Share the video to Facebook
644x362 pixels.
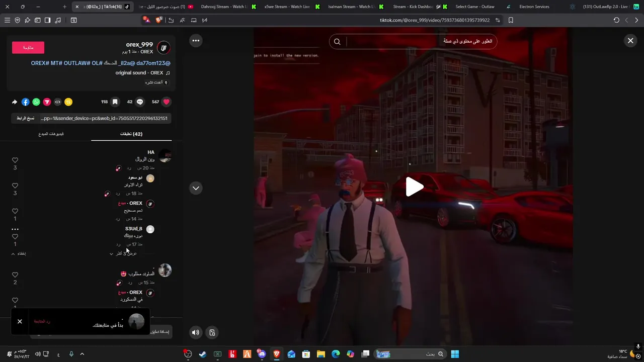(25, 102)
